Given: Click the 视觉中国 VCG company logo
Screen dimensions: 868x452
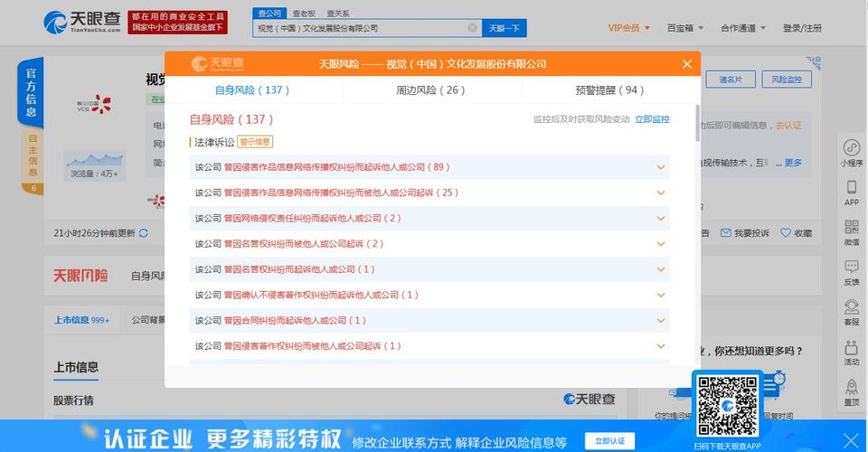Looking at the screenshot, I should tap(93, 105).
